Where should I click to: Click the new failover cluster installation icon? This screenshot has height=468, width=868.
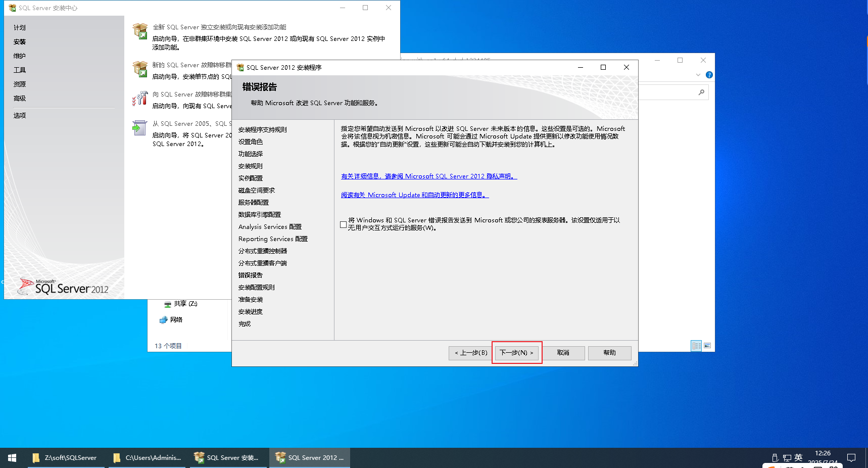tap(140, 69)
